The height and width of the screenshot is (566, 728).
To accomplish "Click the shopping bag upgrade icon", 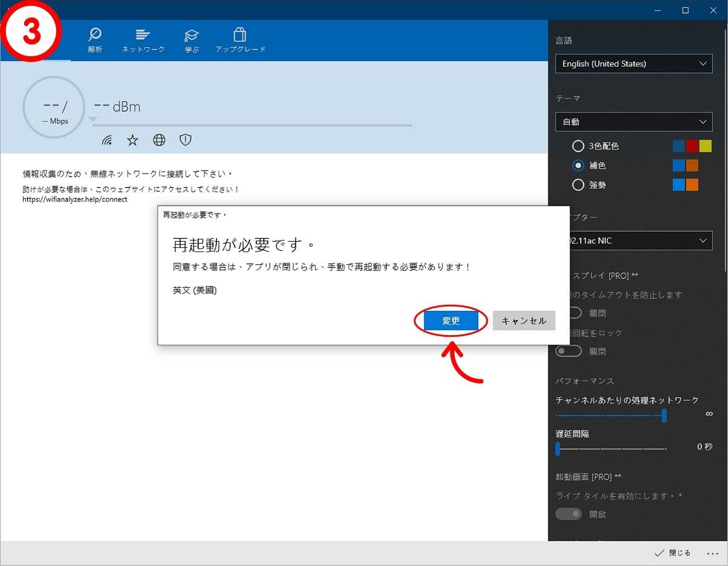I will tap(240, 34).
